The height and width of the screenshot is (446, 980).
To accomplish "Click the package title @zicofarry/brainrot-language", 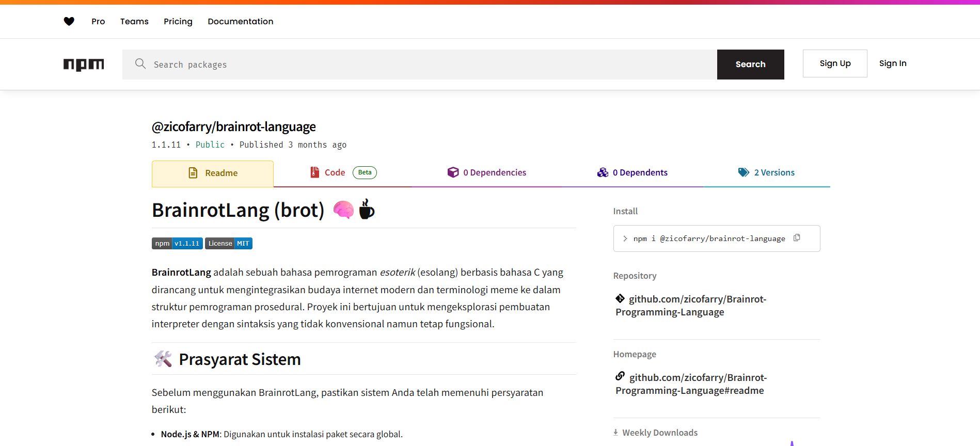I will coord(234,127).
